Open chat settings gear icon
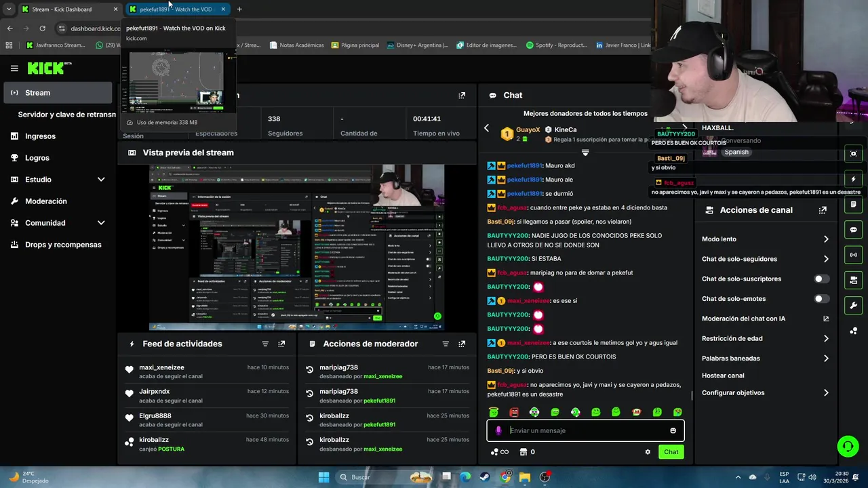Image resolution: width=868 pixels, height=488 pixels. click(648, 452)
